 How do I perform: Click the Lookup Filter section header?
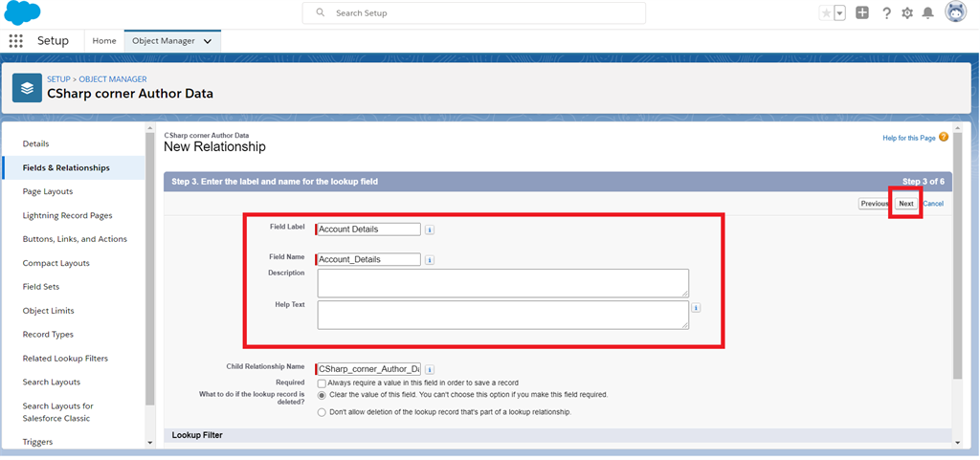pos(558,435)
